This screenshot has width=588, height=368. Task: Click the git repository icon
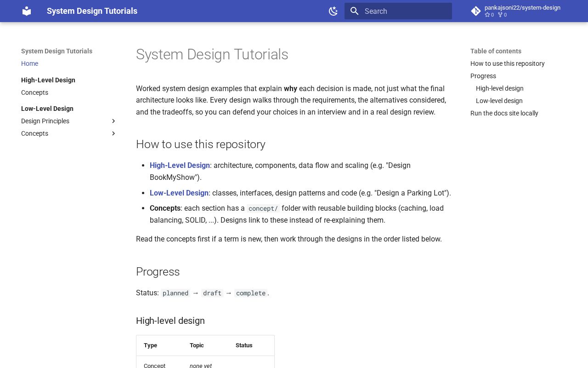tap(476, 11)
